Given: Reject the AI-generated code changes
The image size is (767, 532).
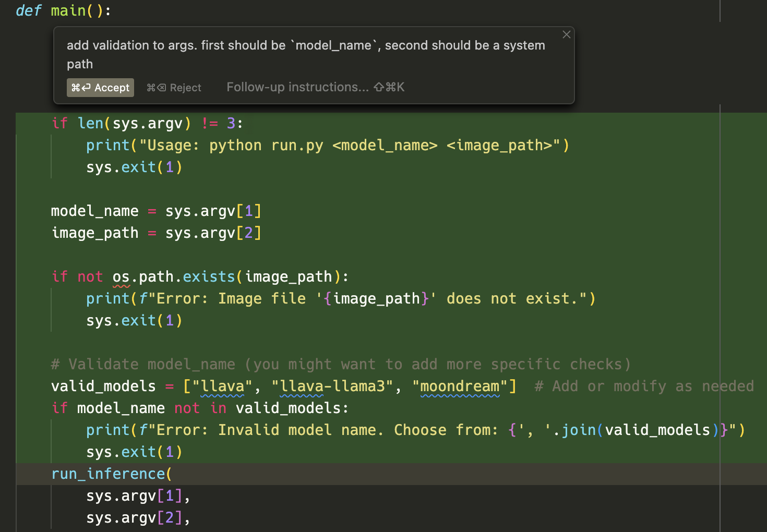Looking at the screenshot, I should click(x=174, y=88).
